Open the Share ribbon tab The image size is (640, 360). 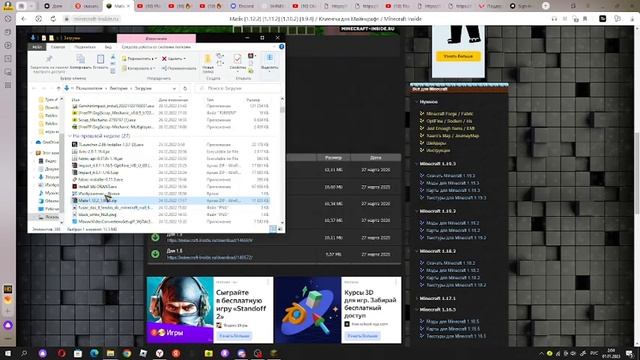click(85, 47)
